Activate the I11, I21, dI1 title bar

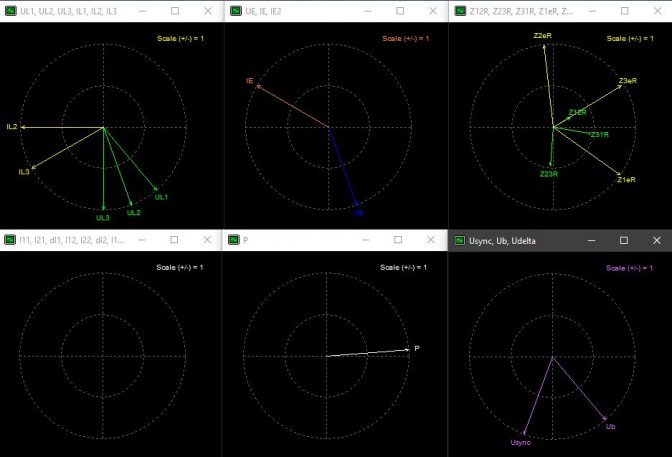click(70, 240)
